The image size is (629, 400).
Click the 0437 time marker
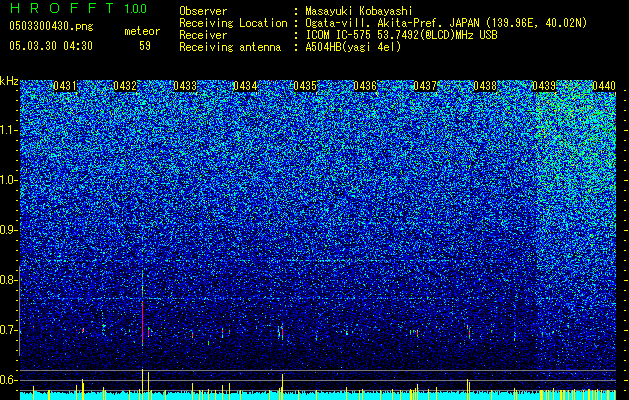425,86
